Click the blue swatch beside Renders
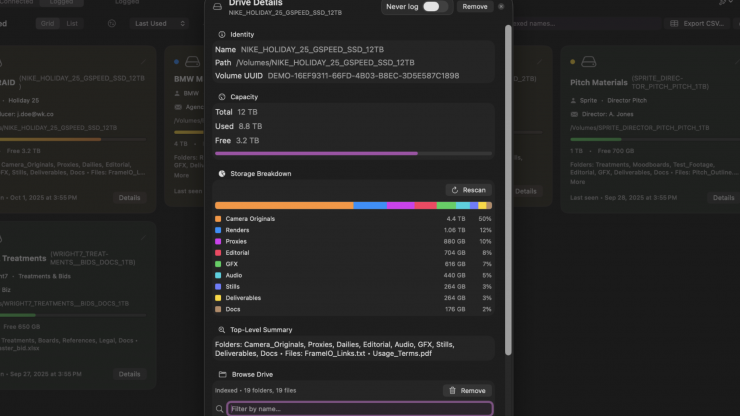Viewport: 740px width, 416px height. coord(218,230)
